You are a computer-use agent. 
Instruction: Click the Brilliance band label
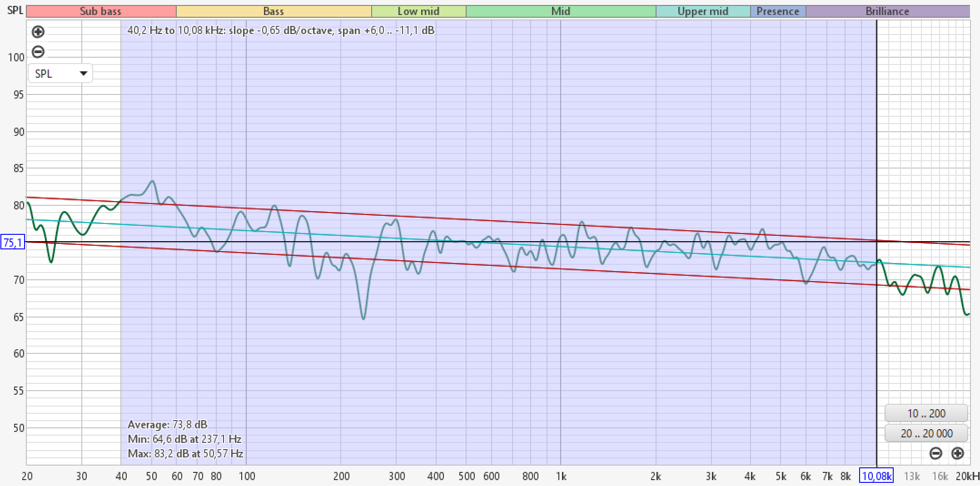click(887, 11)
